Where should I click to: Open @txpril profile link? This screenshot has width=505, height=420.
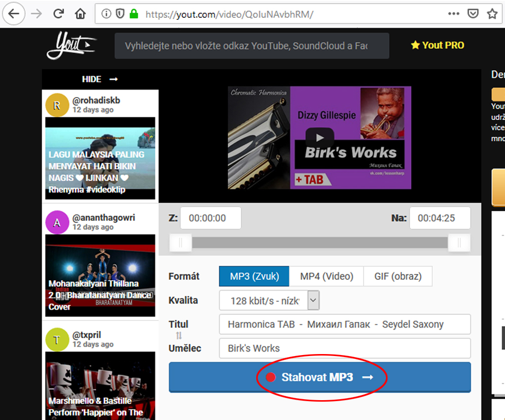tap(87, 335)
